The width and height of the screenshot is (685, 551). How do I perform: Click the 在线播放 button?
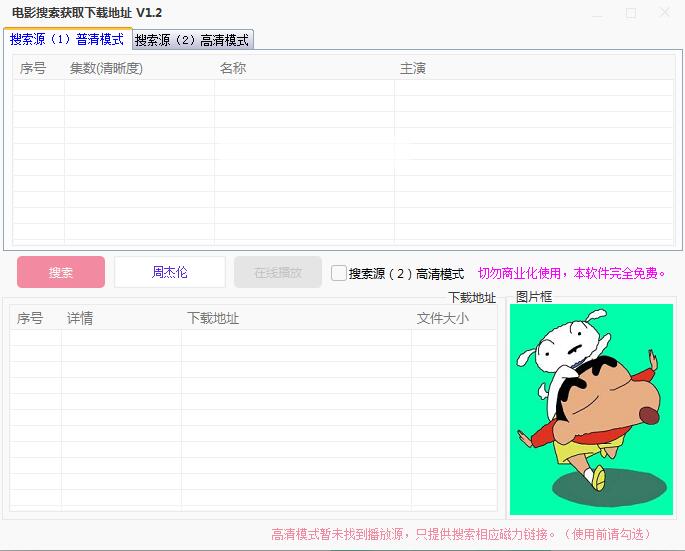click(x=277, y=272)
